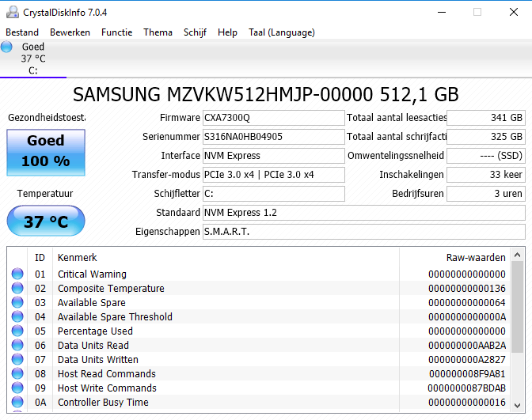Select the Host Write Commands attribute text
This screenshot has height=420, width=532.
point(107,388)
